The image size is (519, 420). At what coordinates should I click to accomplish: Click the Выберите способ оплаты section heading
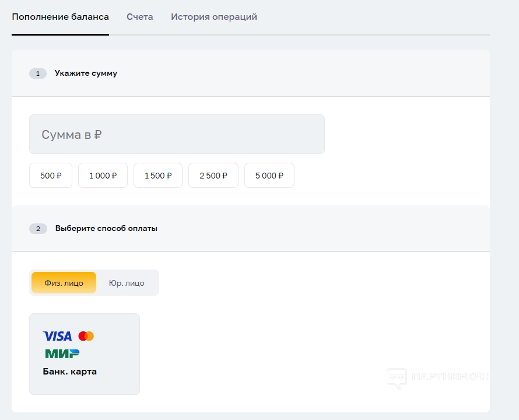(106, 229)
